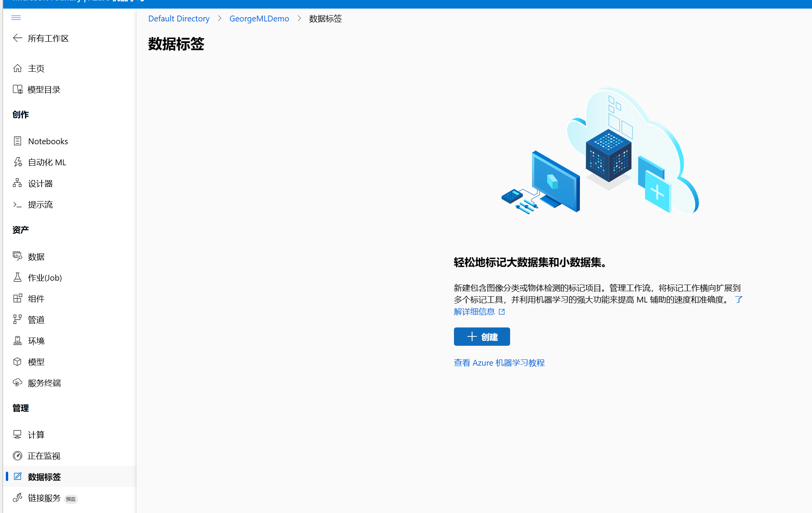The image size is (812, 513).
Task: Collapse sidebar with hamburger menu icon
Action: pyautogui.click(x=16, y=18)
